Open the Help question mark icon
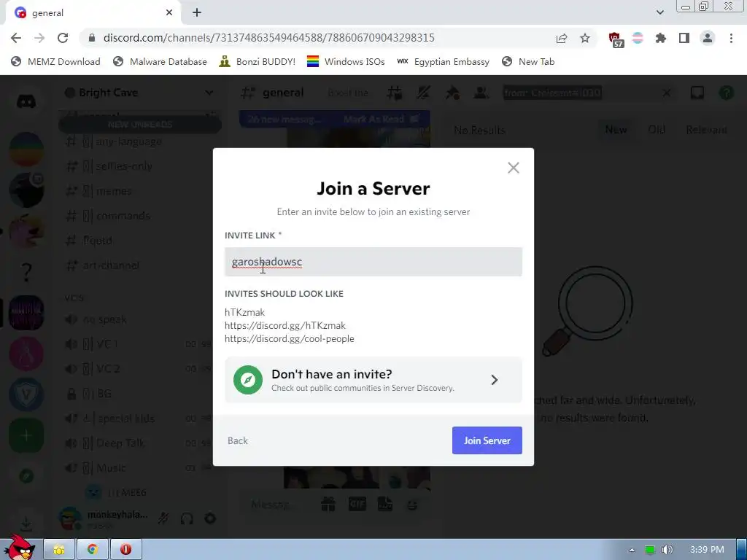Screen dimensions: 747x560 (x=726, y=93)
